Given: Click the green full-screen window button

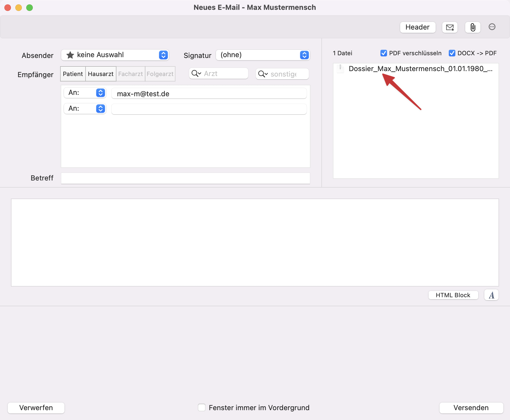Looking at the screenshot, I should (30, 8).
